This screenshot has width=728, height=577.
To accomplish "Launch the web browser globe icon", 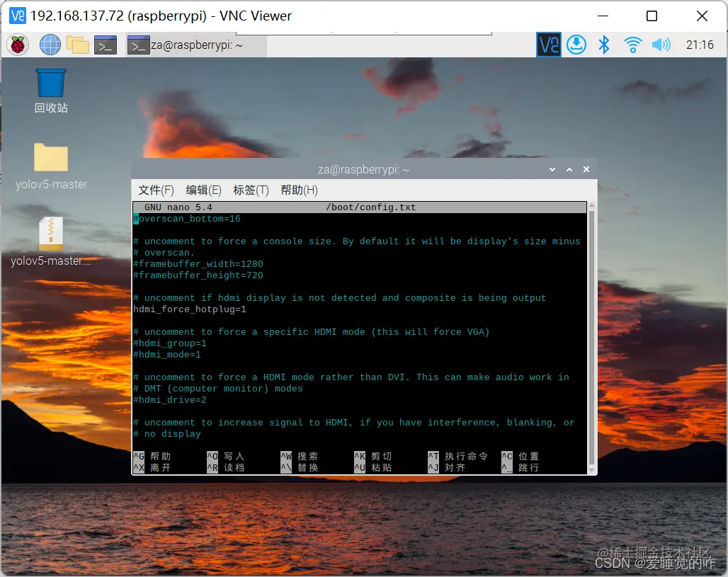I will (x=50, y=45).
